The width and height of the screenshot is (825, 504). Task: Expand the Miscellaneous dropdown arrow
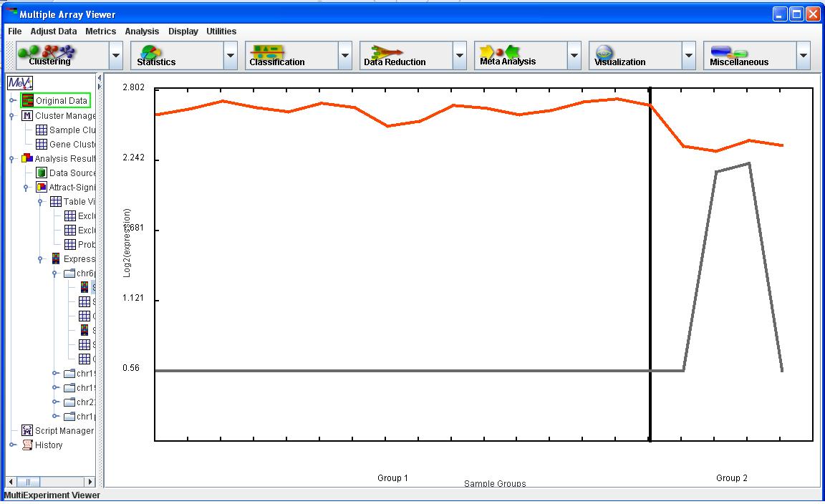[x=804, y=55]
